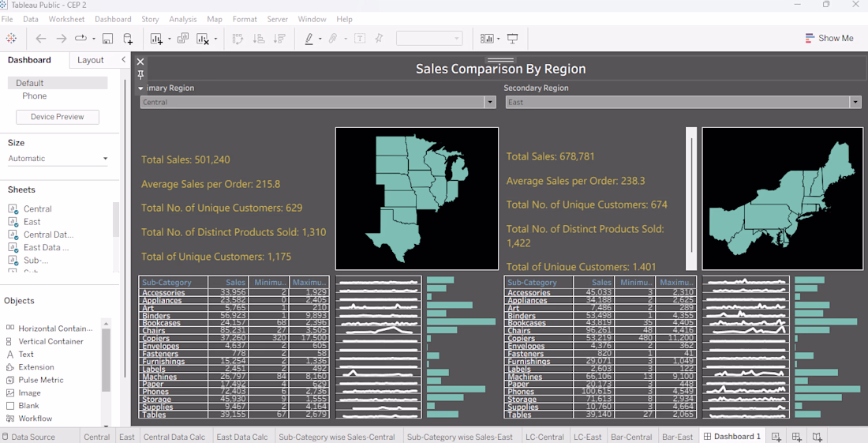Image resolution: width=868 pixels, height=443 pixels.
Task: Open the item menu arrow beside Primary Region
Action: click(x=140, y=88)
